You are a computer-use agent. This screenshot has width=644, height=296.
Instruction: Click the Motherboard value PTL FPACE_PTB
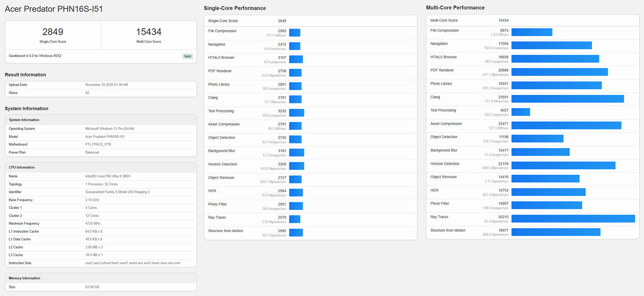[x=98, y=145]
